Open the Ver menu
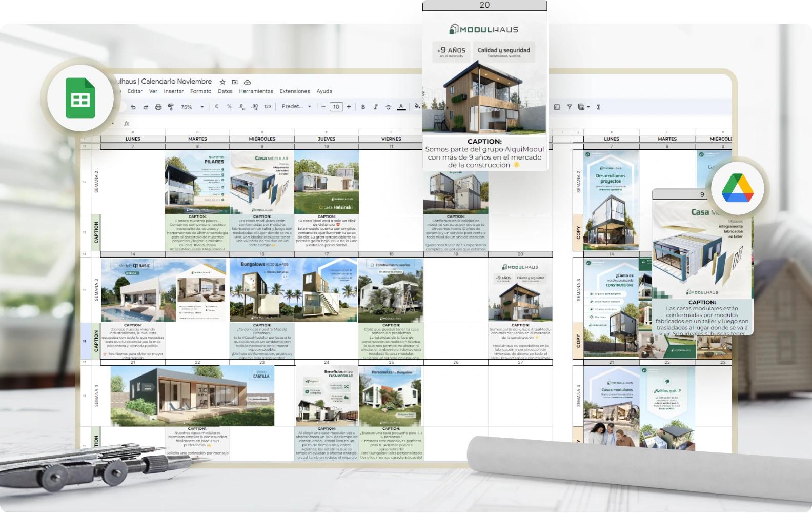The height and width of the screenshot is (513, 812). click(153, 91)
